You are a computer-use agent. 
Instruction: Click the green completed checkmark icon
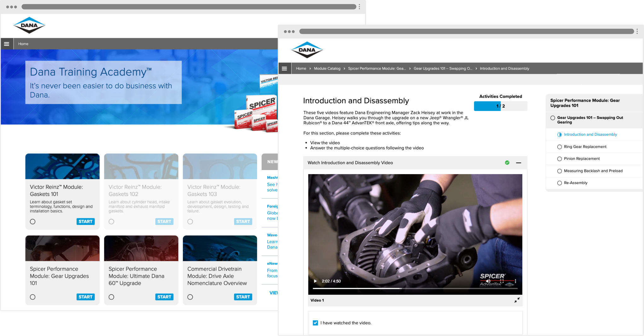[507, 163]
